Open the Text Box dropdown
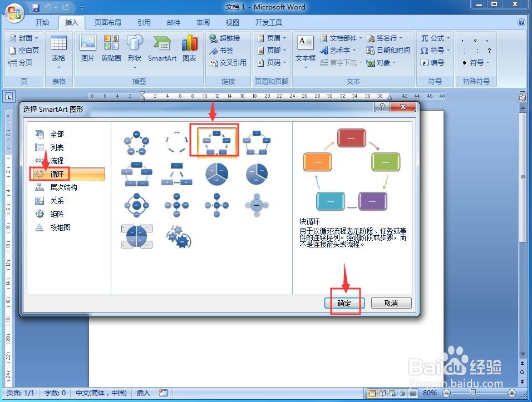The width and height of the screenshot is (532, 402). (306, 52)
